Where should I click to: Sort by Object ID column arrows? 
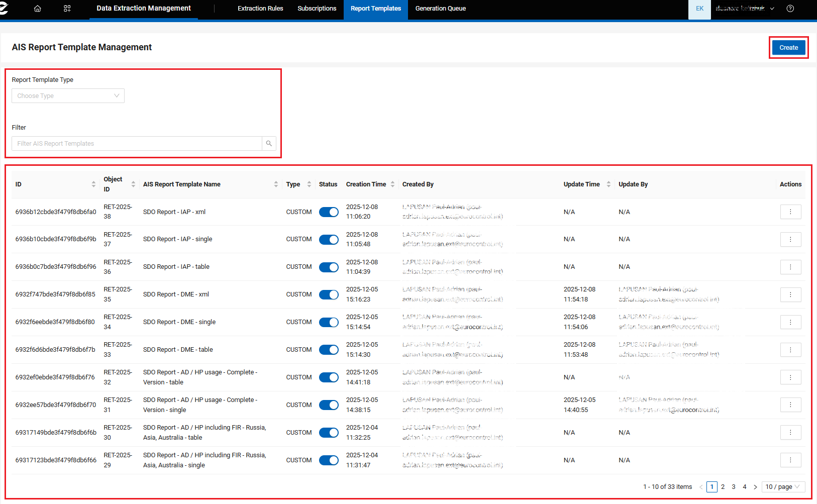click(133, 184)
